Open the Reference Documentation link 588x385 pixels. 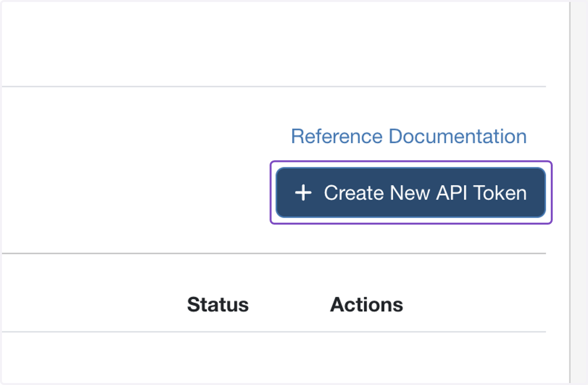pos(409,136)
